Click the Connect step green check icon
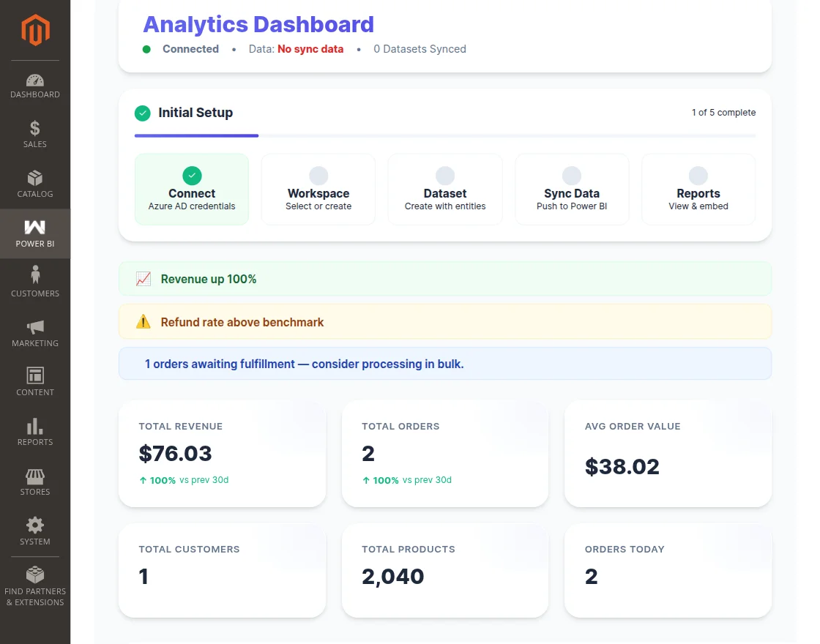Image resolution: width=820 pixels, height=644 pixels. point(192,176)
